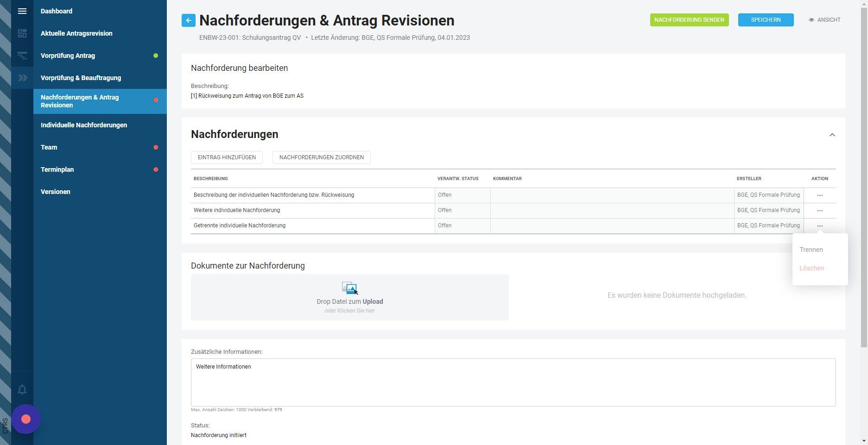Open action menu for Weitere individuelle Nachforderung
Screen dimensions: 868x445
pos(820,211)
